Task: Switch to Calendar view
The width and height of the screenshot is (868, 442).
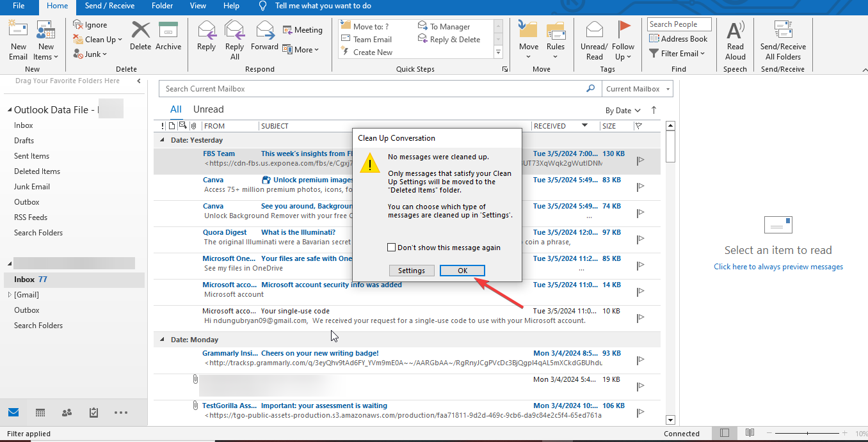Action: pos(40,413)
